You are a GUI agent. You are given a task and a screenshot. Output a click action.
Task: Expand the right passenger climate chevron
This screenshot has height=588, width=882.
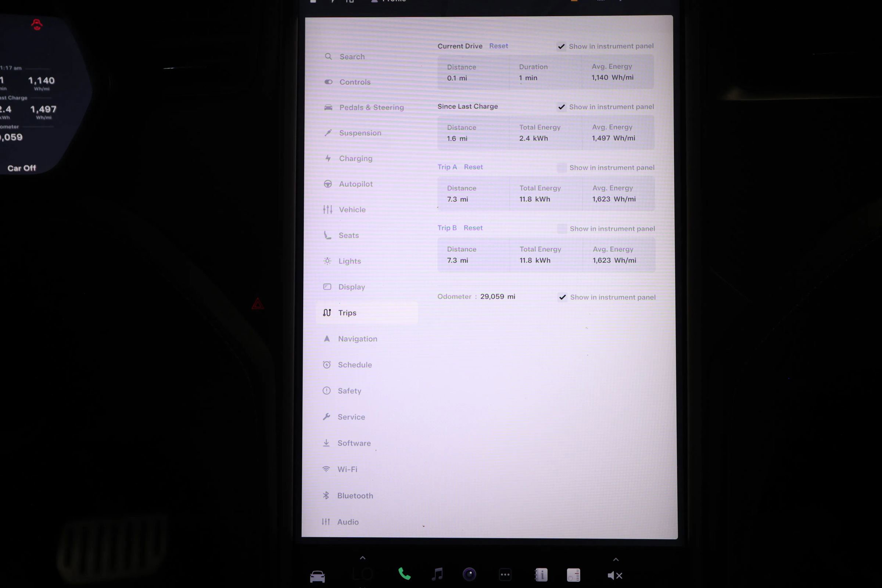click(x=616, y=559)
